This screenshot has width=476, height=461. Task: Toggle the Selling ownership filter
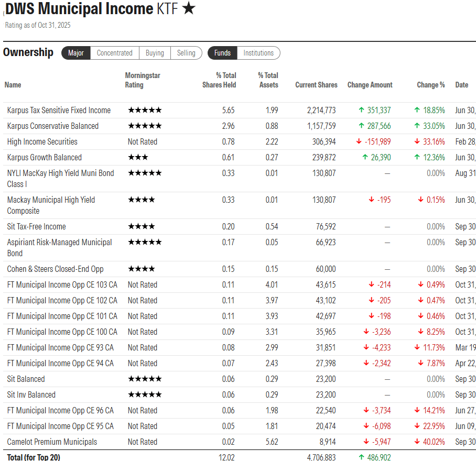(187, 53)
